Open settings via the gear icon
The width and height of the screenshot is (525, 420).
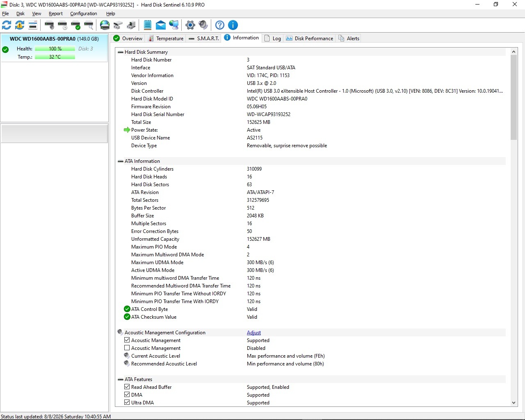click(190, 25)
